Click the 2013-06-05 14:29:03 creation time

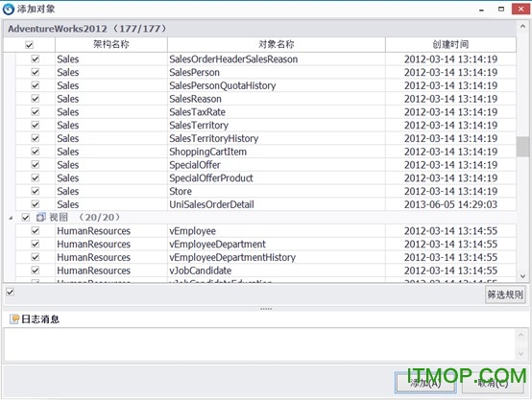pyautogui.click(x=450, y=204)
